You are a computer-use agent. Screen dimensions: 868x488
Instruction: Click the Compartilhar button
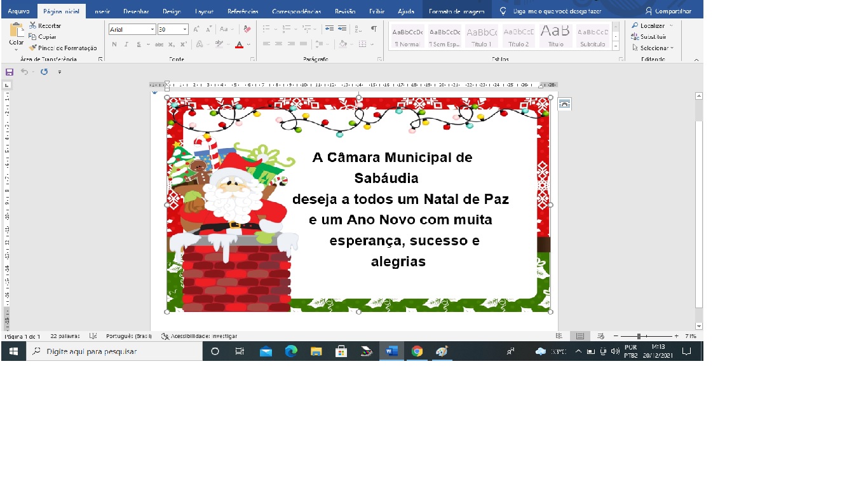pos(668,11)
